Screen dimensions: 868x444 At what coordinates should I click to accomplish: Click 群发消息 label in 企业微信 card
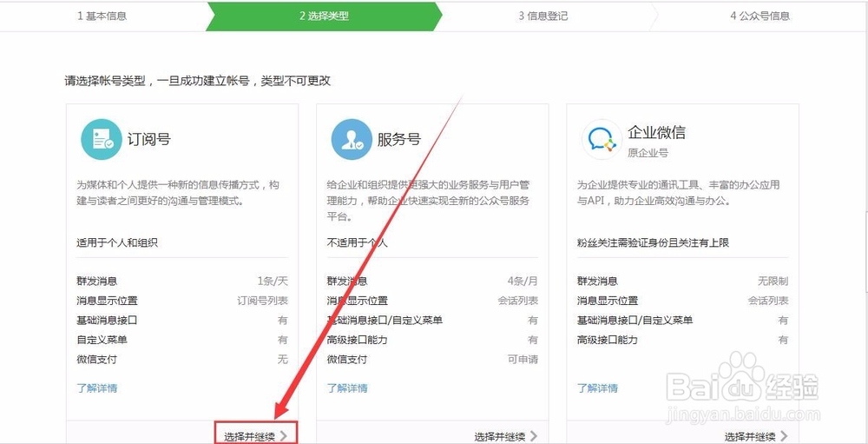pyautogui.click(x=597, y=281)
